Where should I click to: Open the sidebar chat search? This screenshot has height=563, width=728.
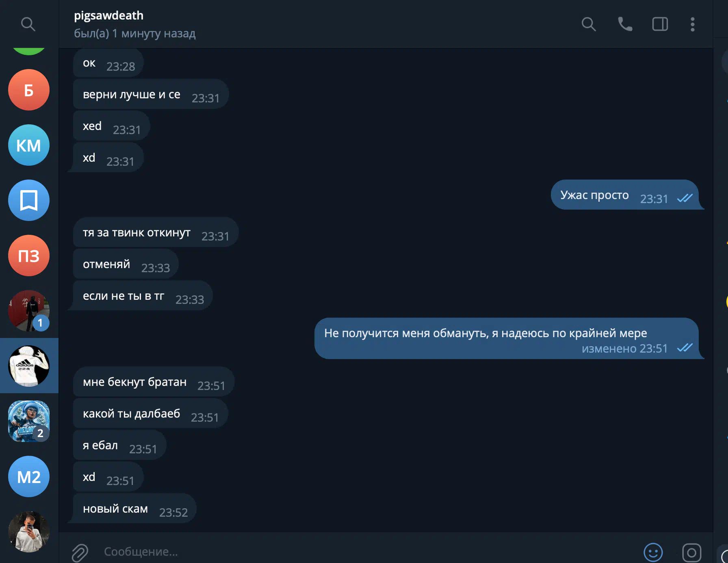tap(28, 24)
